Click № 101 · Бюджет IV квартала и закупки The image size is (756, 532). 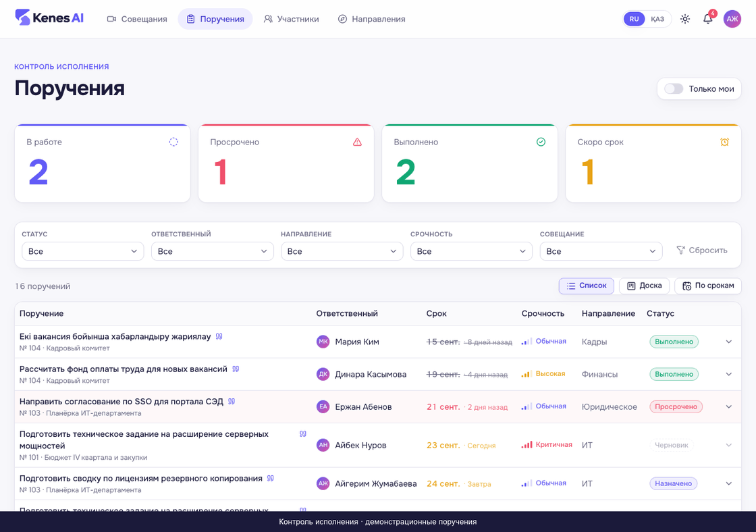tap(84, 457)
